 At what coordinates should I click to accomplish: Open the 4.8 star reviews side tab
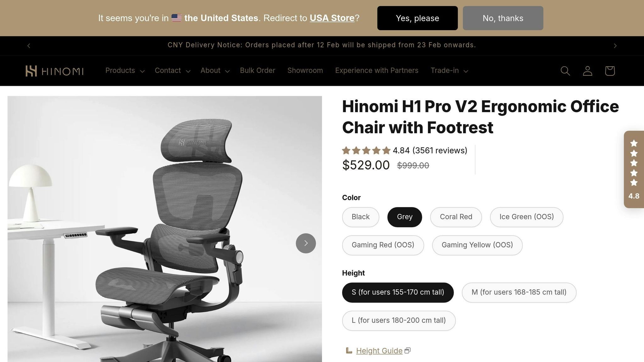[x=634, y=169]
